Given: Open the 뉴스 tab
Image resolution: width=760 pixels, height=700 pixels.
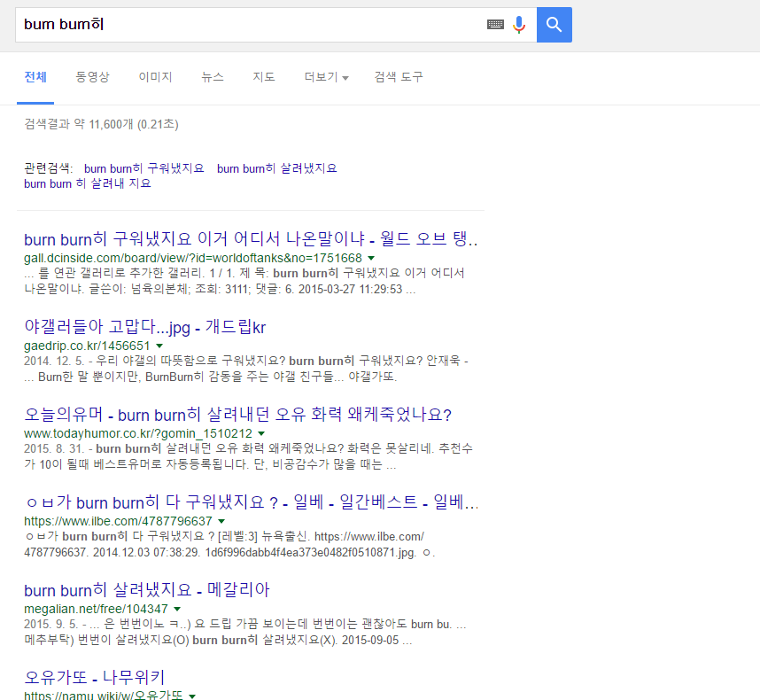Looking at the screenshot, I should tap(213, 77).
